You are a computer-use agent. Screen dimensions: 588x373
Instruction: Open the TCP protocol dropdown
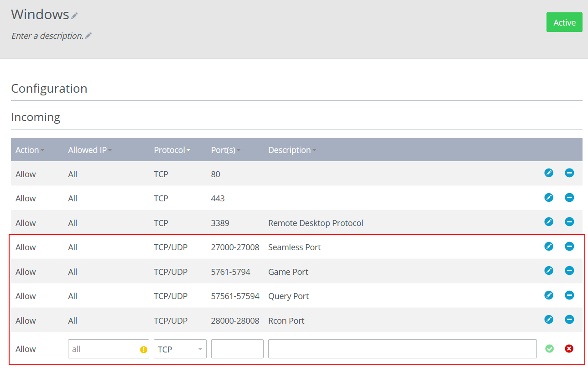[x=180, y=349]
